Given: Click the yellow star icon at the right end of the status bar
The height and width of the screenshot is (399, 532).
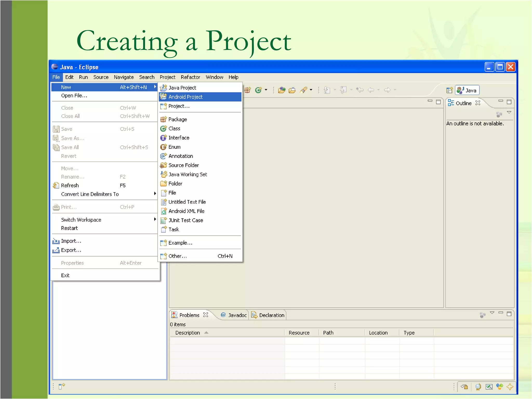Looking at the screenshot, I should (510, 387).
